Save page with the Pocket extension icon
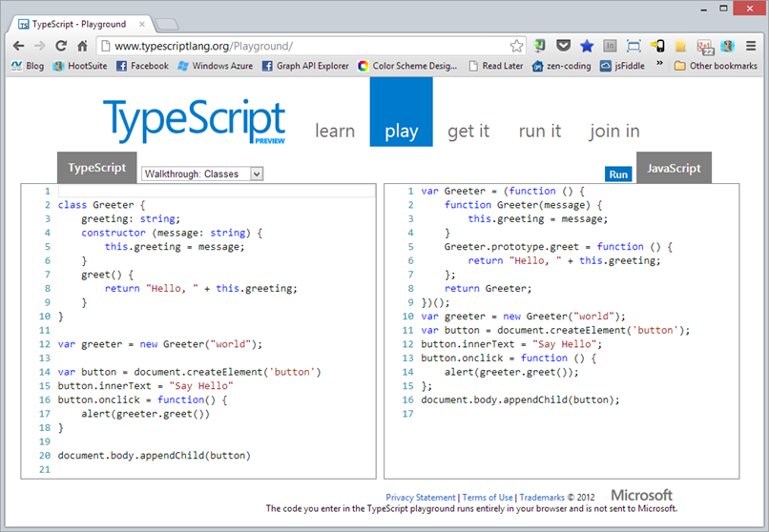The image size is (769, 532). (563, 46)
